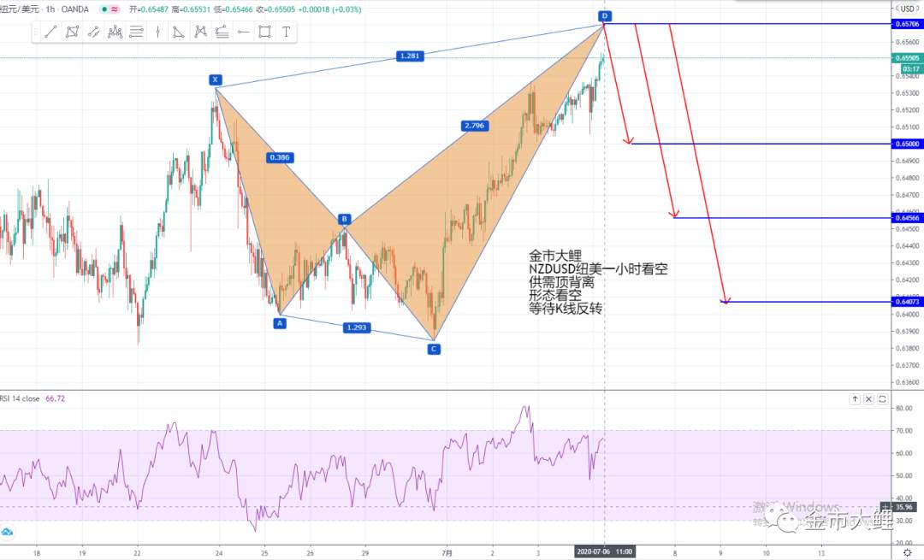Select pattern point A label
The width and height of the screenshot is (924, 560).
[x=280, y=323]
